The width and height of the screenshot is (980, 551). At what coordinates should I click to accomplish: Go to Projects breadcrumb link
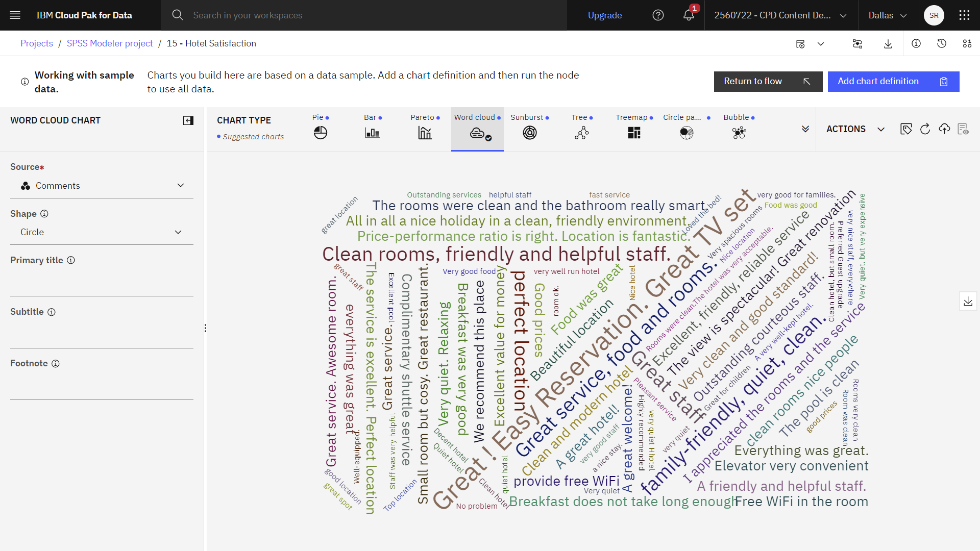(37, 43)
